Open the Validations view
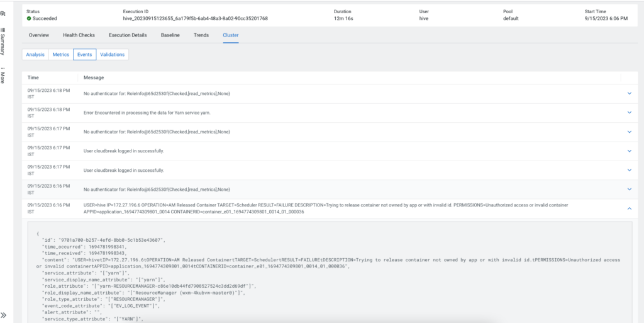This screenshot has width=644, height=323. tap(113, 55)
